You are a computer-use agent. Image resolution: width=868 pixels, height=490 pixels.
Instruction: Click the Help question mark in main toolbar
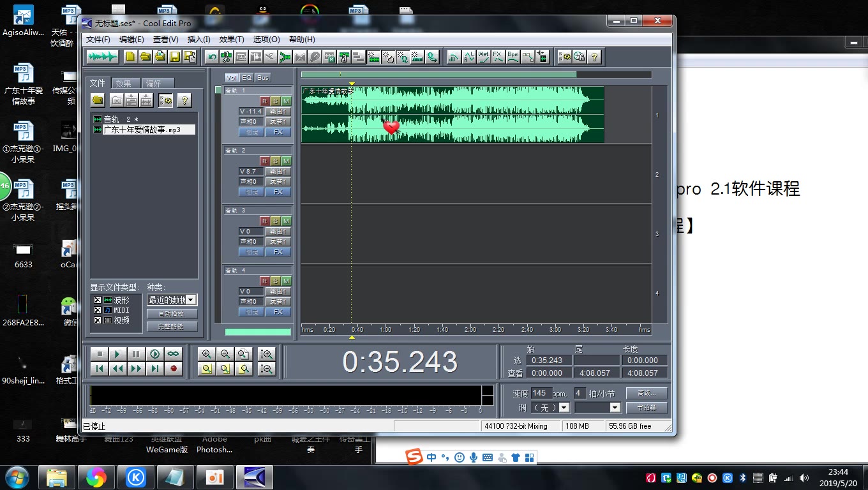(x=594, y=57)
